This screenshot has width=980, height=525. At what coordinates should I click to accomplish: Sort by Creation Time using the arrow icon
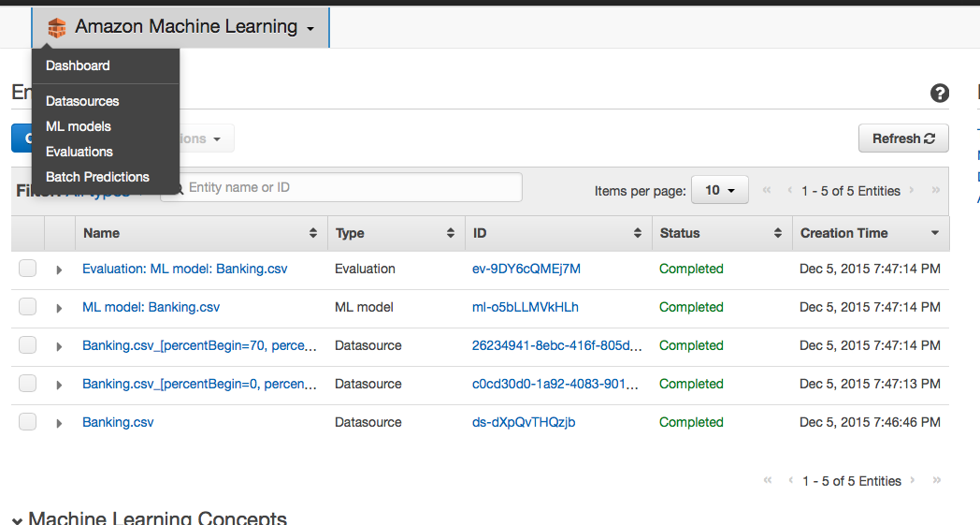[x=934, y=233]
